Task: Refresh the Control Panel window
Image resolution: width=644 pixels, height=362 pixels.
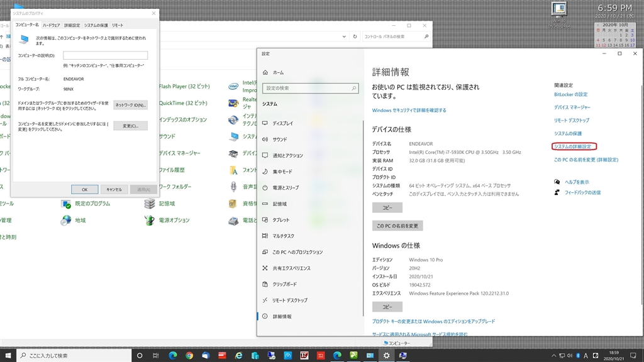Action: tap(355, 36)
